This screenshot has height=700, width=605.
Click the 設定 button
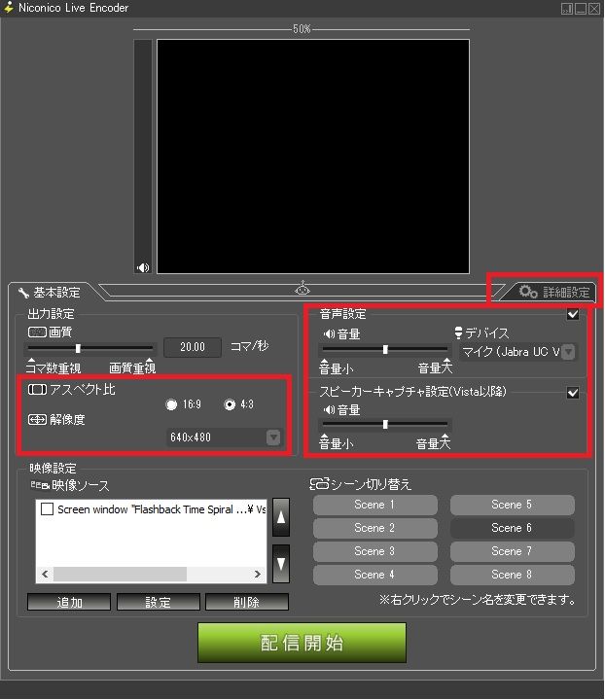159,602
